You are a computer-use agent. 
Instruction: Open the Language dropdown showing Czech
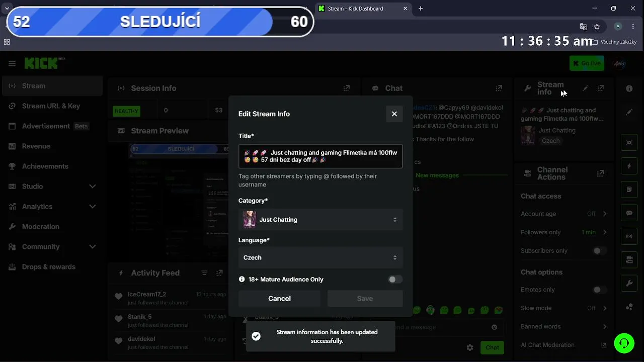click(x=320, y=257)
